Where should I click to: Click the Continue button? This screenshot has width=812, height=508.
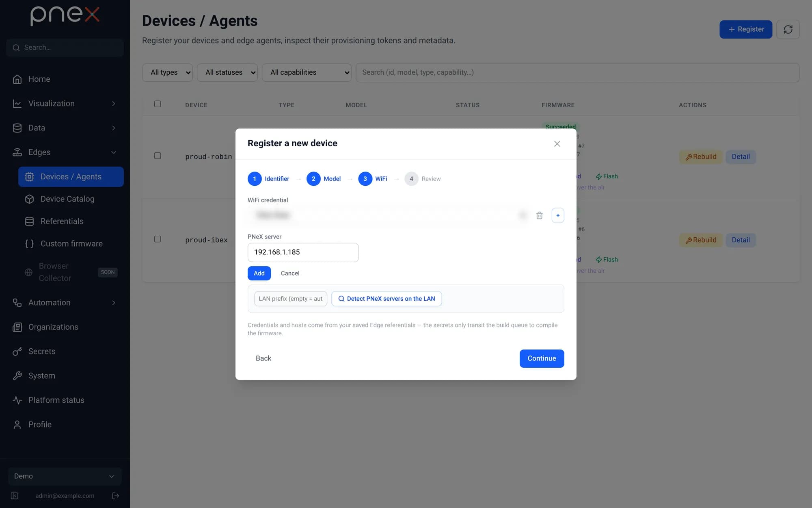tap(542, 358)
